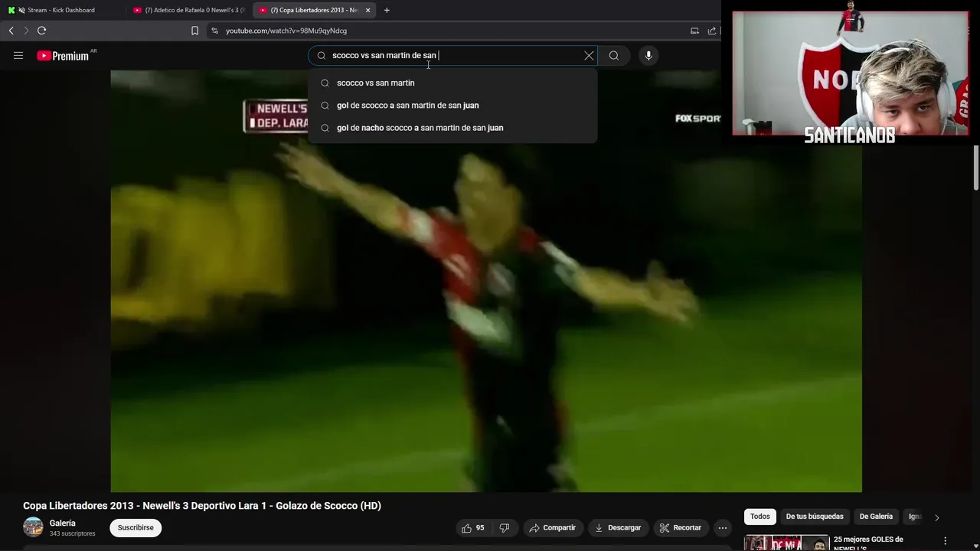Screen dimensions: 980x551
Task: Open Galería channel avatar
Action: [x=33, y=527]
